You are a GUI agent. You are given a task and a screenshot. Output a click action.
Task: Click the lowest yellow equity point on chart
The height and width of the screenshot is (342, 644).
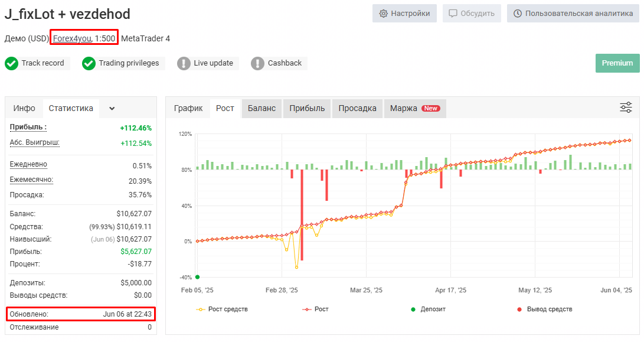(296, 267)
